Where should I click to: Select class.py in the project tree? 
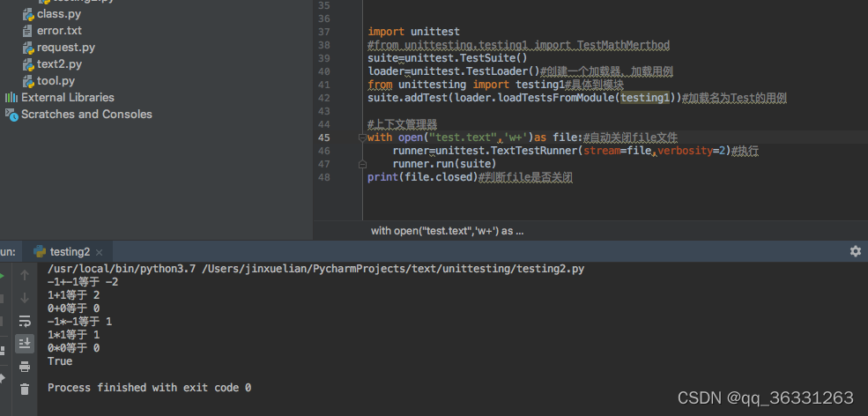(52, 14)
